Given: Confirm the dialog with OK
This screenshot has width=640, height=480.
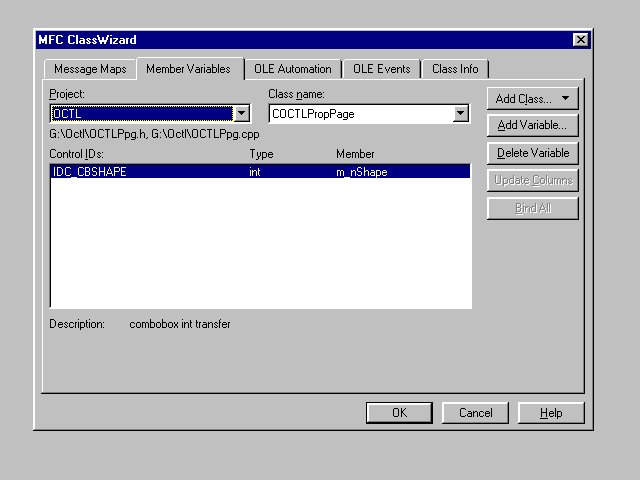Looking at the screenshot, I should (399, 413).
